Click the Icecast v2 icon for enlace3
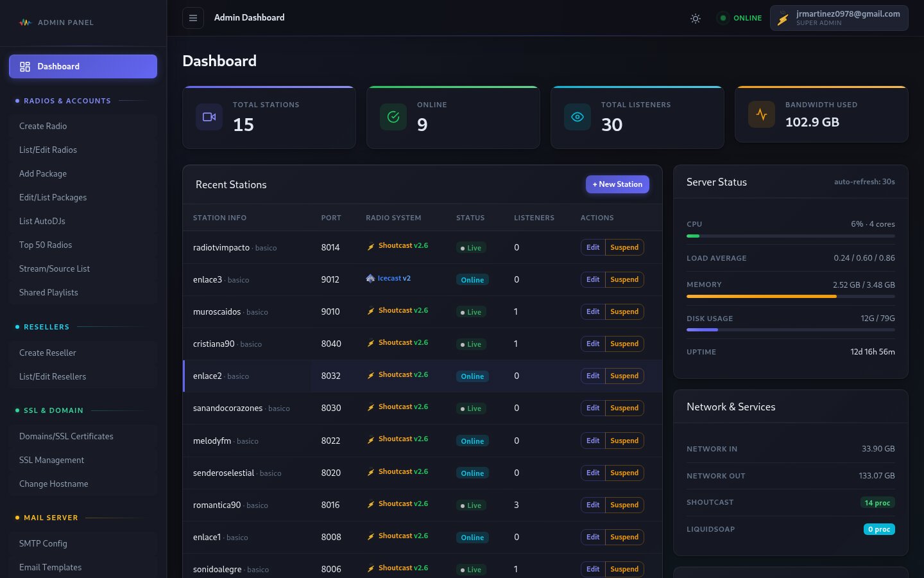924x578 pixels. point(371,278)
